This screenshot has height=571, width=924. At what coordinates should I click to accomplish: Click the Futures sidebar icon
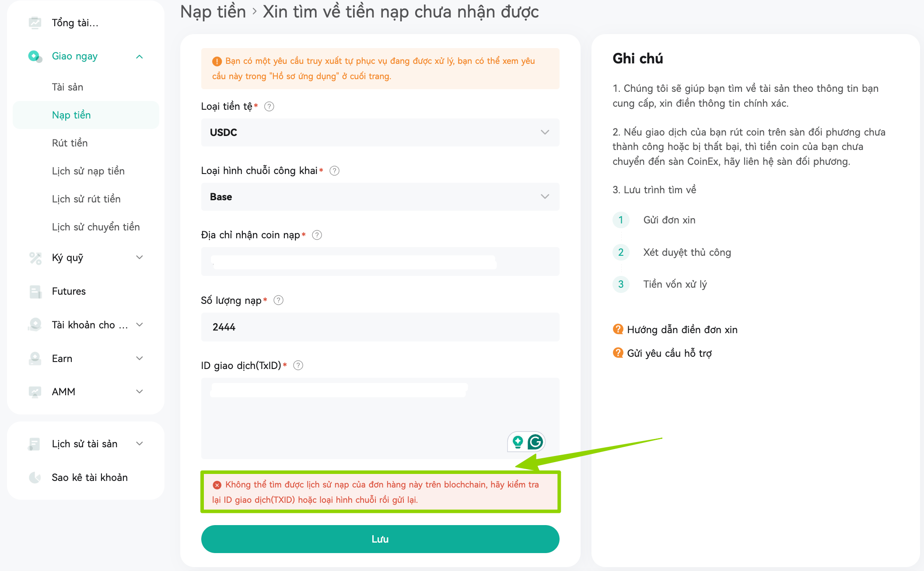[35, 291]
